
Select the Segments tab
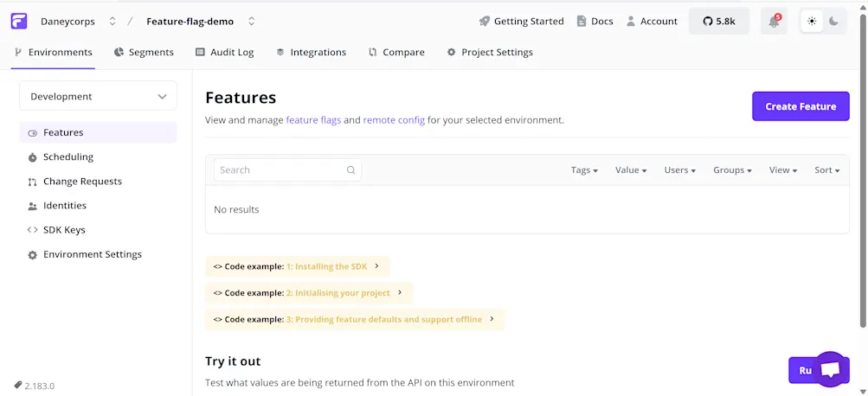144,53
